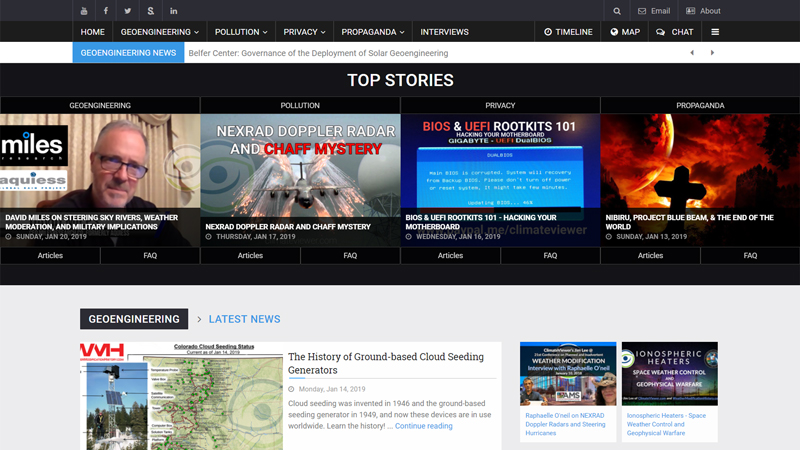Select the PROPAGANDA top stories tab
The height and width of the screenshot is (450, 800).
[700, 105]
